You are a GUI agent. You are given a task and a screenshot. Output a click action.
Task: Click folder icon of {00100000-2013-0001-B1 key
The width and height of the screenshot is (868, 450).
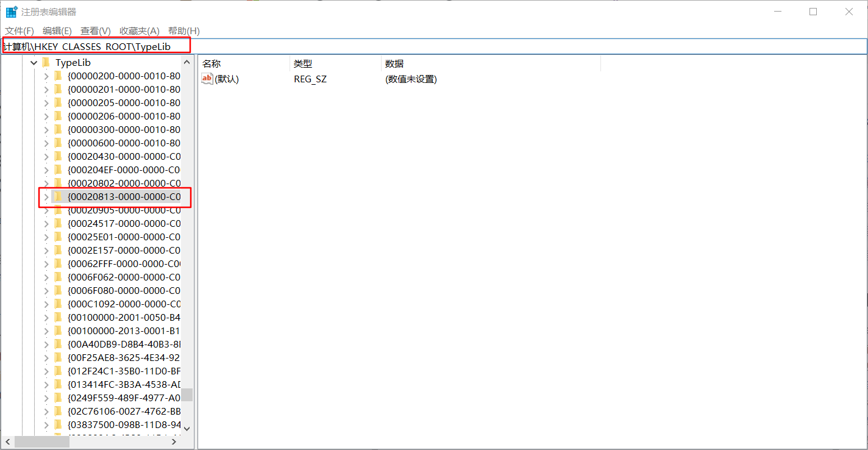click(x=59, y=330)
